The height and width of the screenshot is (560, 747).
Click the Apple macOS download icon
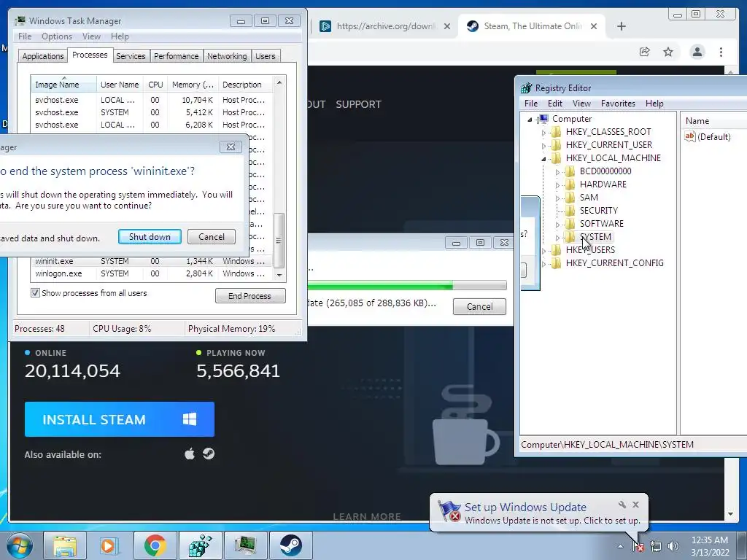coord(190,454)
